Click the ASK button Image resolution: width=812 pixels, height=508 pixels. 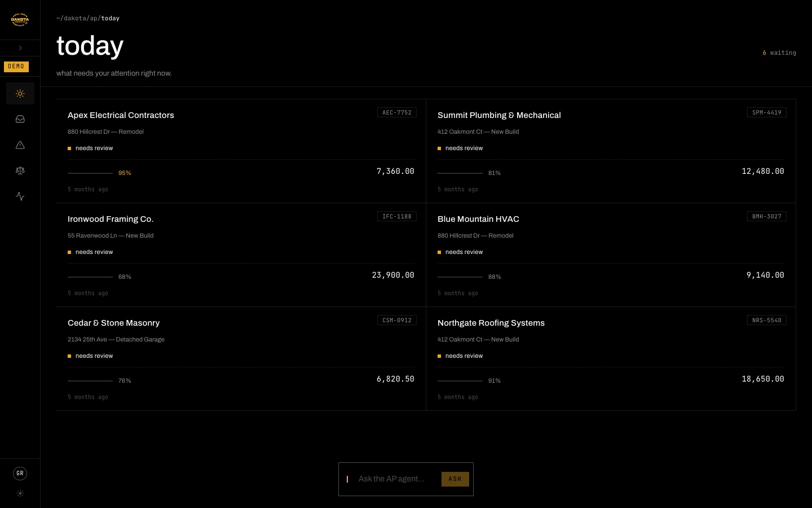455,479
